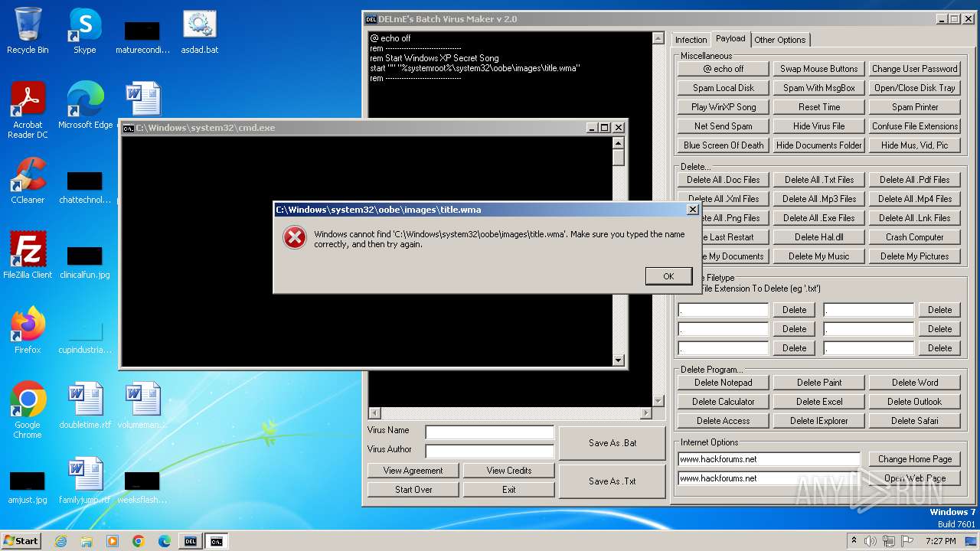This screenshot has height=551, width=980.
Task: Focus the Open Web Page URL field
Action: coord(769,478)
